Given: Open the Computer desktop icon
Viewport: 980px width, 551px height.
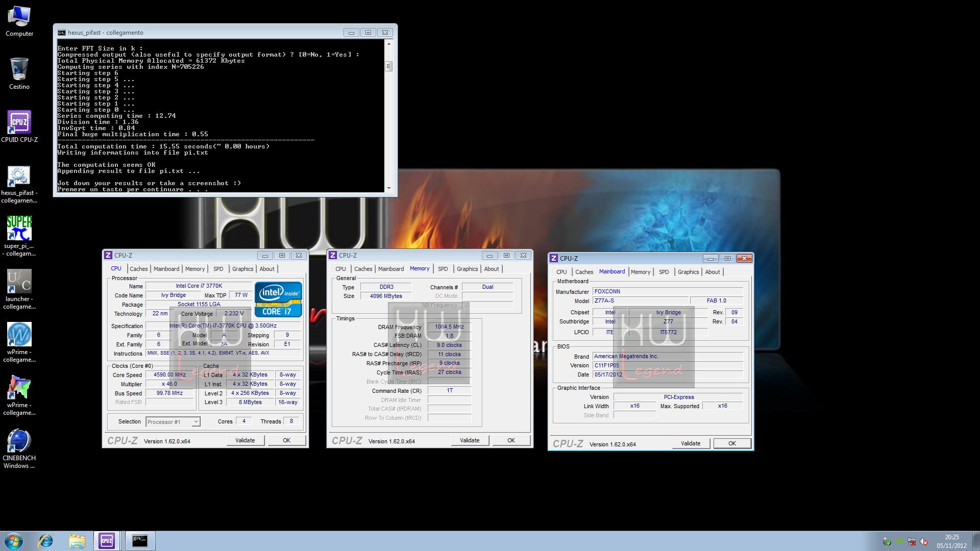Looking at the screenshot, I should tap(19, 21).
